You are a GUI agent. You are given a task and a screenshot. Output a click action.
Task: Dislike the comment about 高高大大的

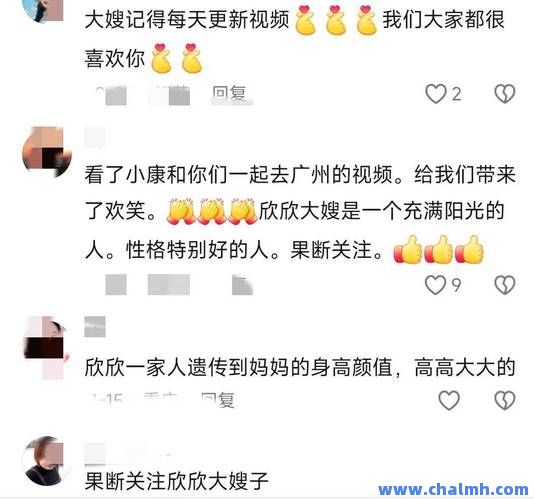[x=505, y=400]
